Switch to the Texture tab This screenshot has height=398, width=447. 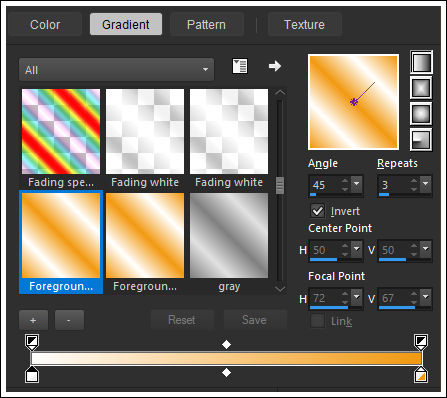304,25
